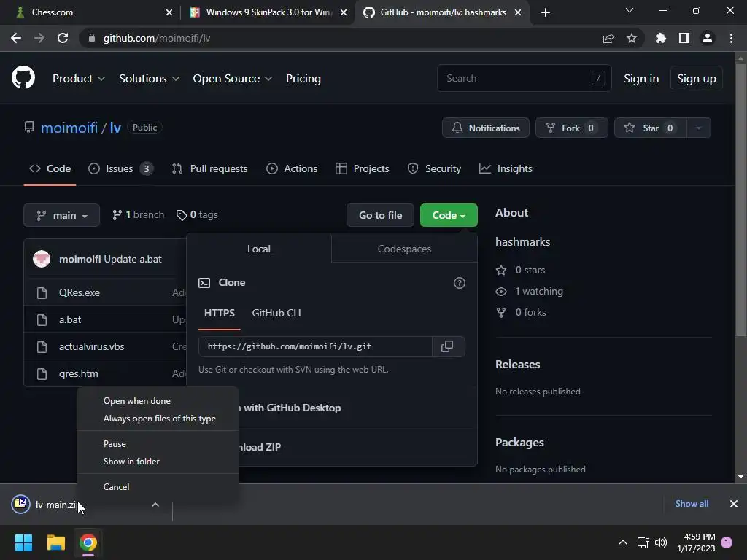This screenshot has height=560, width=747.
Task: Open Chrome tab search chevron
Action: 630,10
